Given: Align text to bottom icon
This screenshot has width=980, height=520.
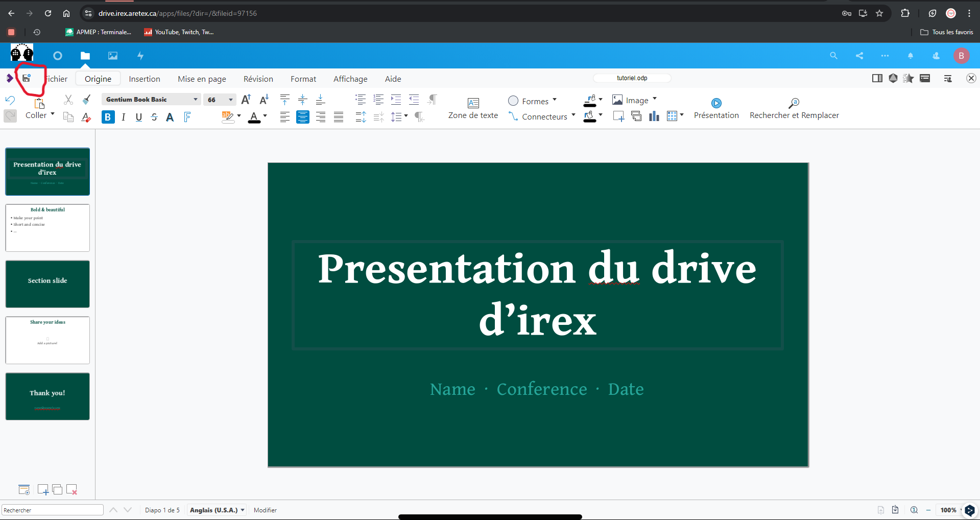Looking at the screenshot, I should (320, 100).
